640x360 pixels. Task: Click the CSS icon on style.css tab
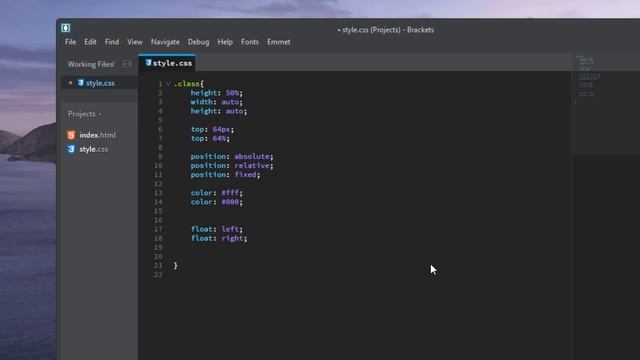pos(149,62)
